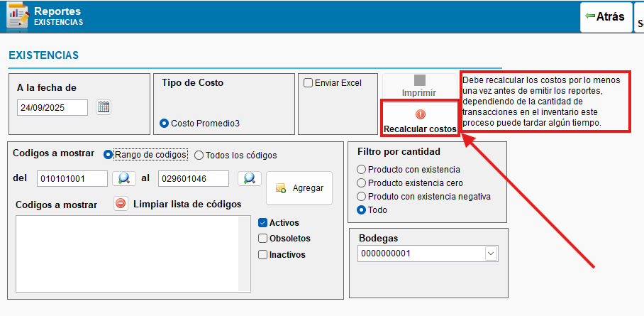Click the Recalcular costos button
This screenshot has width=644, height=316.
[x=420, y=118]
